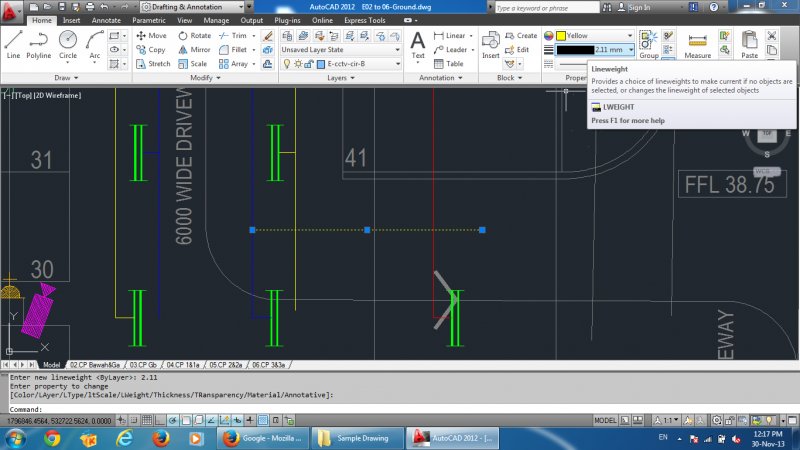The width and height of the screenshot is (800, 450).
Task: Click the Array command
Action: [234, 64]
